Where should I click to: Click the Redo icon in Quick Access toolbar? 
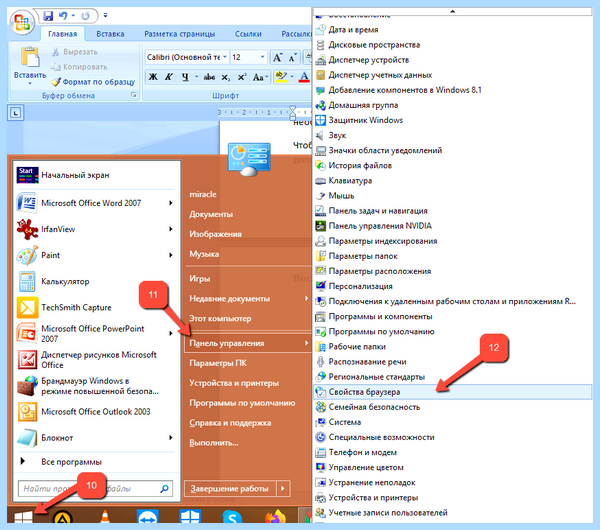(x=85, y=16)
